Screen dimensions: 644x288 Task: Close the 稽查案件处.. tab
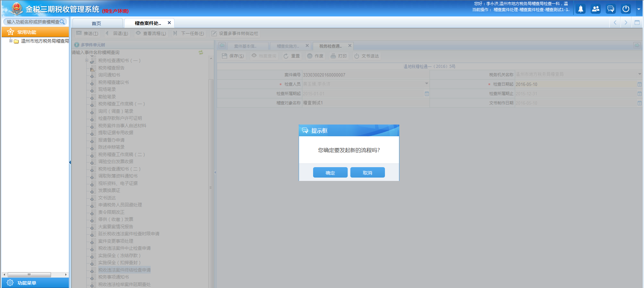(x=169, y=23)
